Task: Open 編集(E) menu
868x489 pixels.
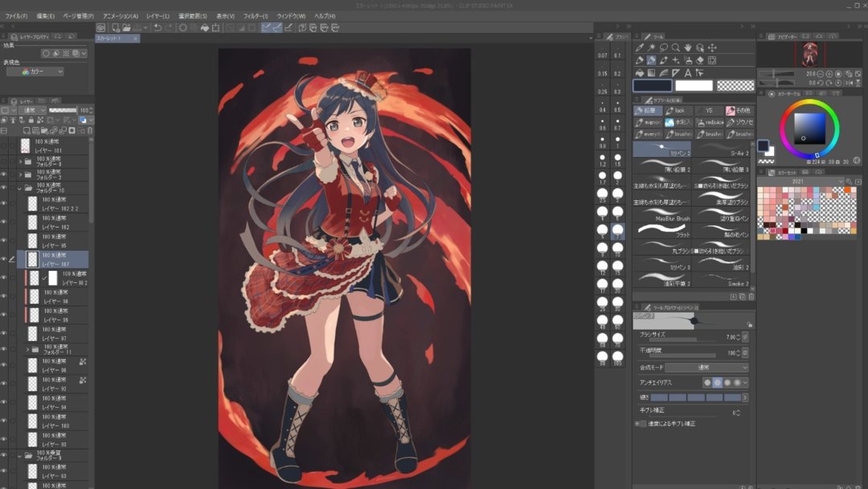Action: tap(45, 16)
